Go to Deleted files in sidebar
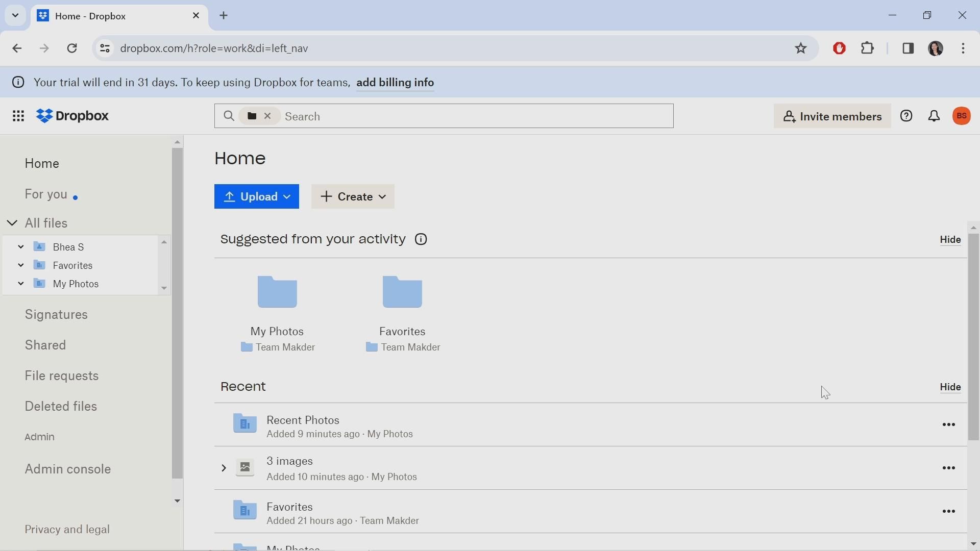Image resolution: width=980 pixels, height=551 pixels. (61, 407)
